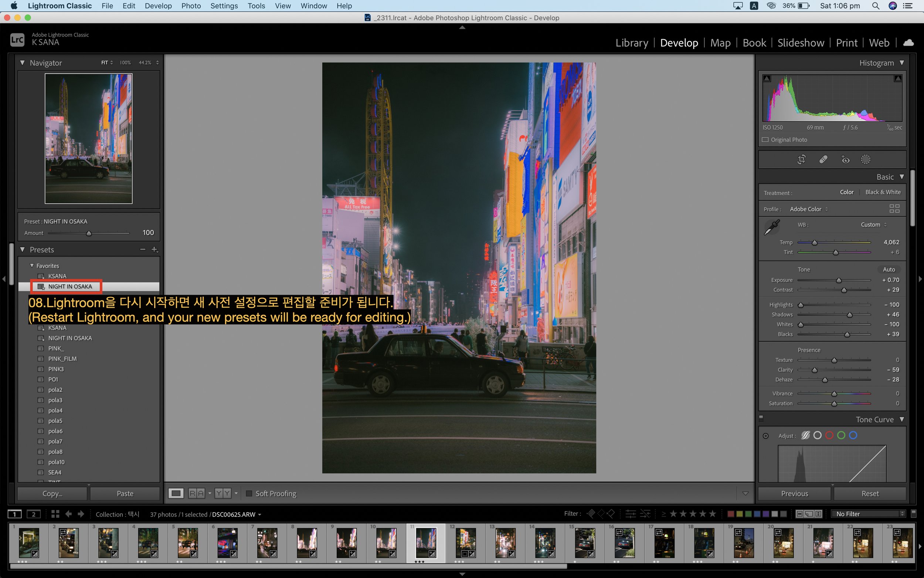Open Grid view from filmstrip bar
This screenshot has width=924, height=578.
point(55,514)
